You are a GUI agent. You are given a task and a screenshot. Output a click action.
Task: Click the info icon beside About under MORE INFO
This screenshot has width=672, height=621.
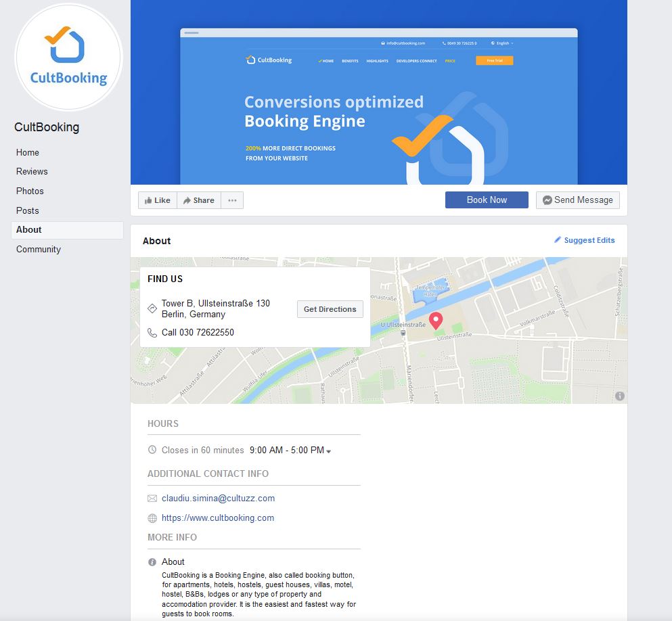(152, 561)
